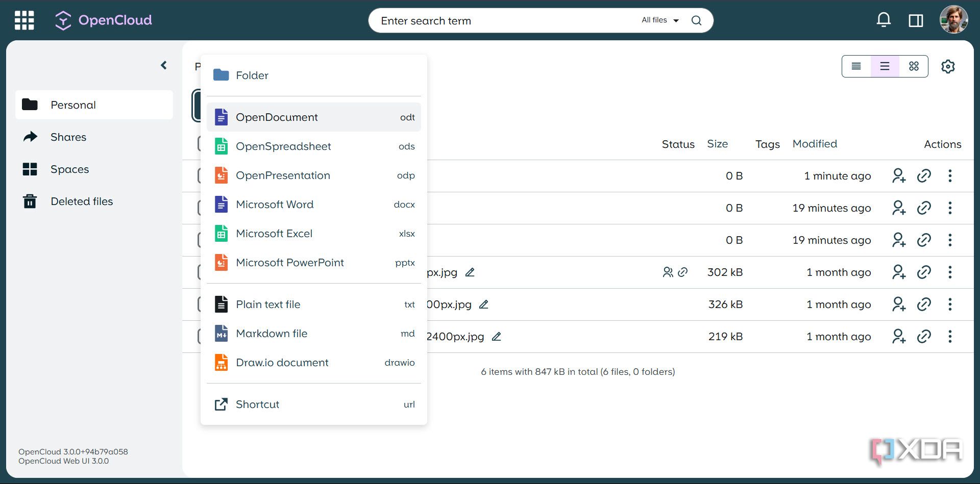980x484 pixels.
Task: Rename the 326 kB jpg via pencil icon
Action: 484,304
